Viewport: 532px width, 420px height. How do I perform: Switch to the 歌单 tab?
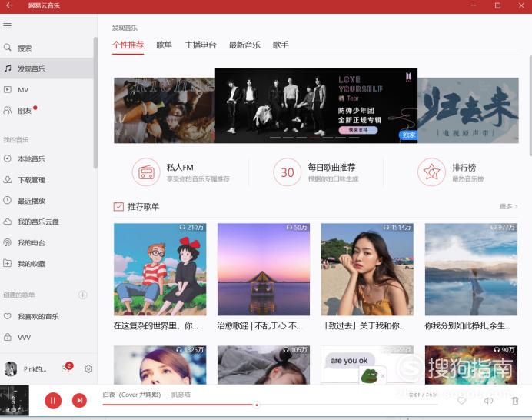pos(165,45)
